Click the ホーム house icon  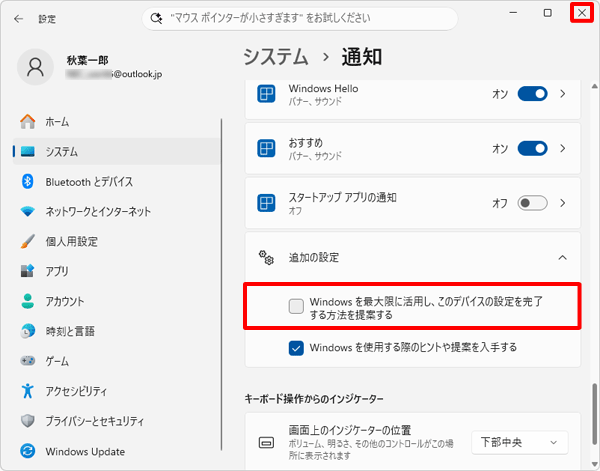[x=28, y=122]
